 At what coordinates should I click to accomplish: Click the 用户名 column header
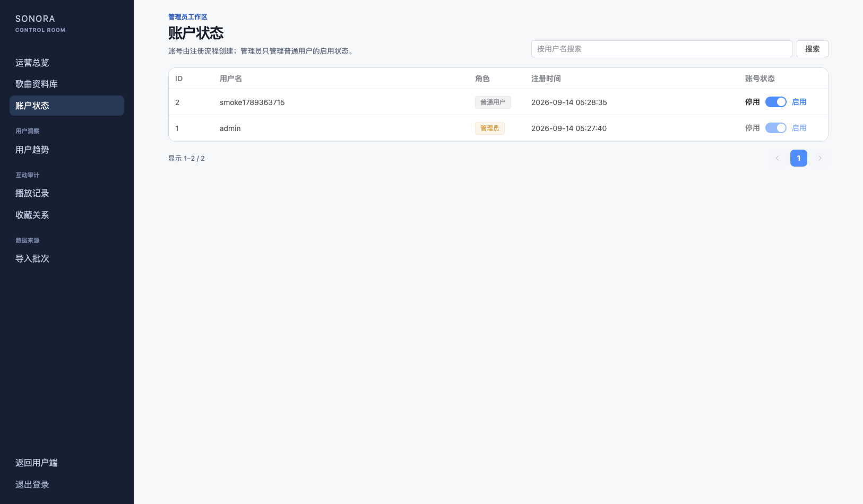[x=231, y=79]
